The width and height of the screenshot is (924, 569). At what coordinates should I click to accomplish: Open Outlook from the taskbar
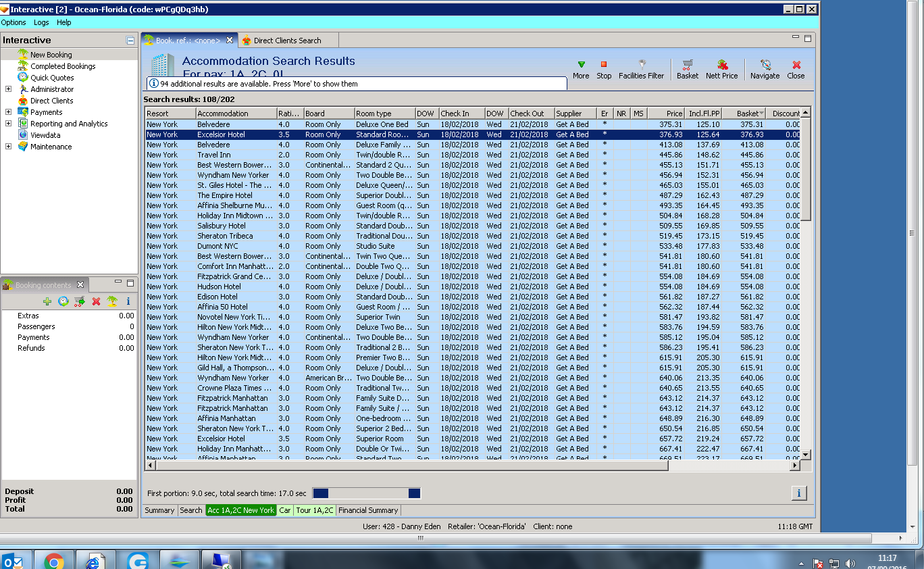point(13,562)
